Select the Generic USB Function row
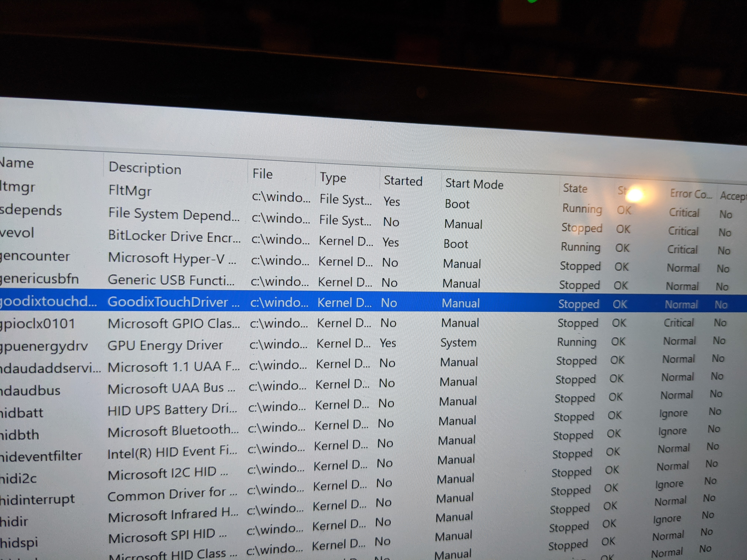Screen dimensions: 747x560 (x=171, y=280)
